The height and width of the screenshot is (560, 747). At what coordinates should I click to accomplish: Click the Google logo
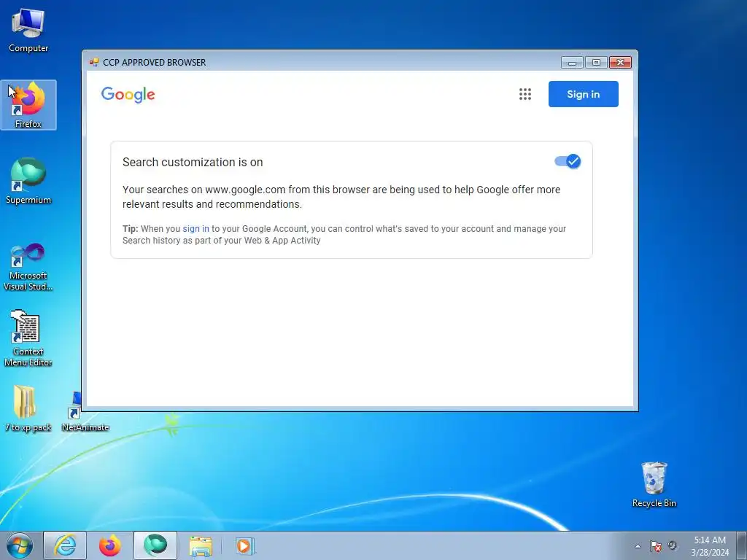tap(128, 95)
